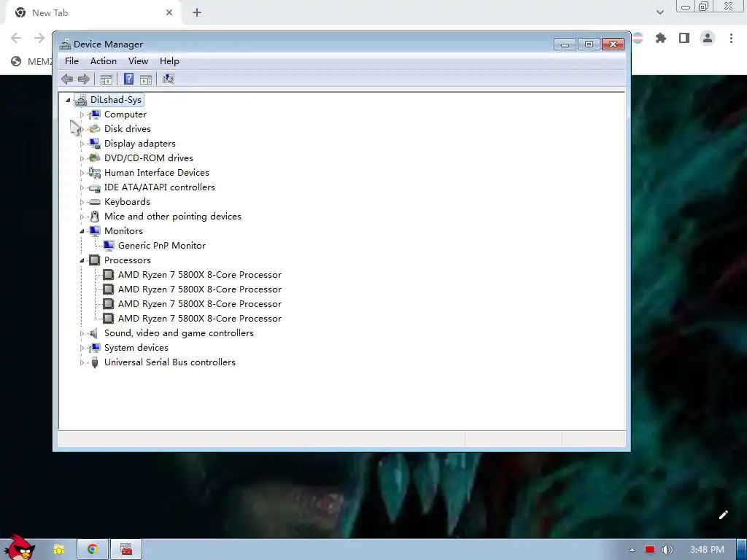Open the View menu
747x560 pixels.
(138, 61)
